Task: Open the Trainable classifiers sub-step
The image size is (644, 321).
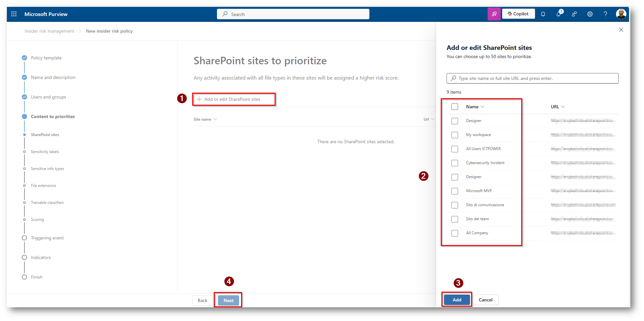Action: [x=47, y=203]
